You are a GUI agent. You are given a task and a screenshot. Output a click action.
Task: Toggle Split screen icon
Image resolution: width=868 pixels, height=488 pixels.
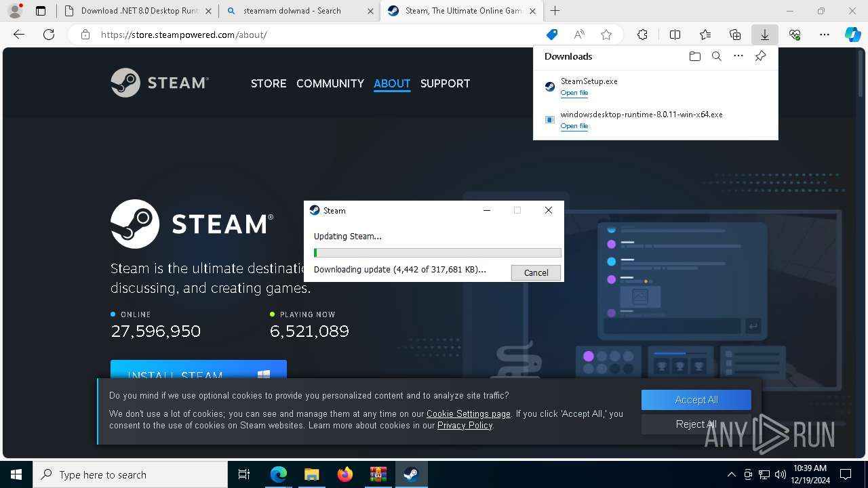(675, 35)
